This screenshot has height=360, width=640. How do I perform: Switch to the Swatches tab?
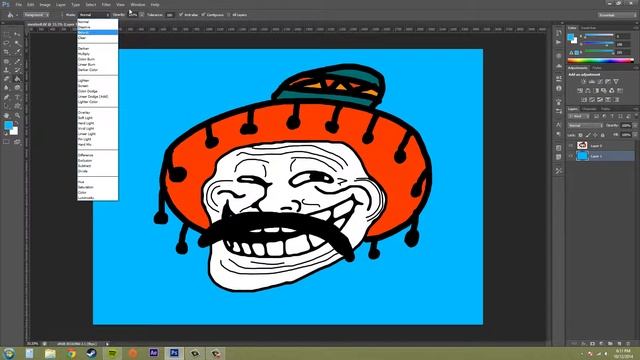click(588, 28)
